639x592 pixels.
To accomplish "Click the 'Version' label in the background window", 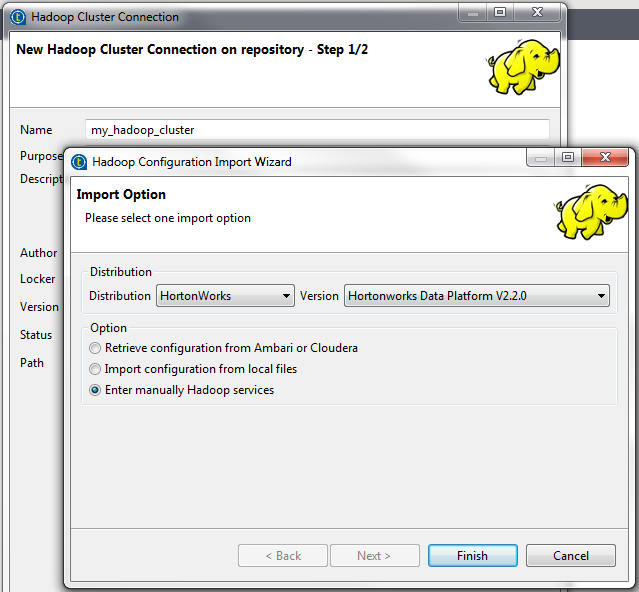I will click(39, 307).
